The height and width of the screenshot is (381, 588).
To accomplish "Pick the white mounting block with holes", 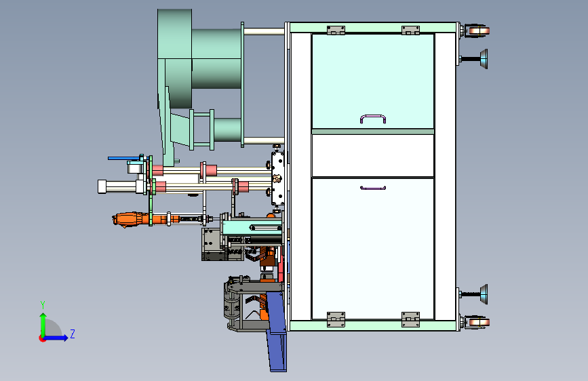I will pos(278,179).
